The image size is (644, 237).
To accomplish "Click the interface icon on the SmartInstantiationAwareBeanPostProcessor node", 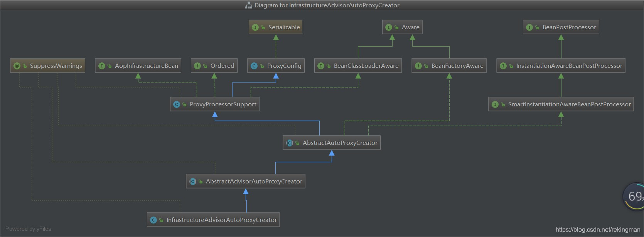I will coord(495,104).
